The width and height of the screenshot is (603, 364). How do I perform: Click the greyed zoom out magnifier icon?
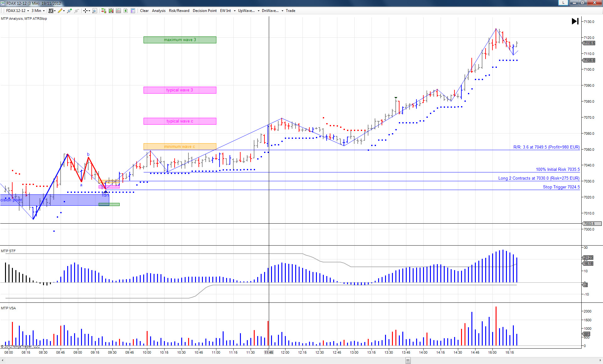76,11
